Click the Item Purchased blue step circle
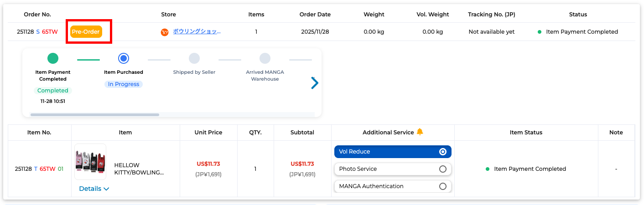Screen dimensions: 644x205 (123, 58)
